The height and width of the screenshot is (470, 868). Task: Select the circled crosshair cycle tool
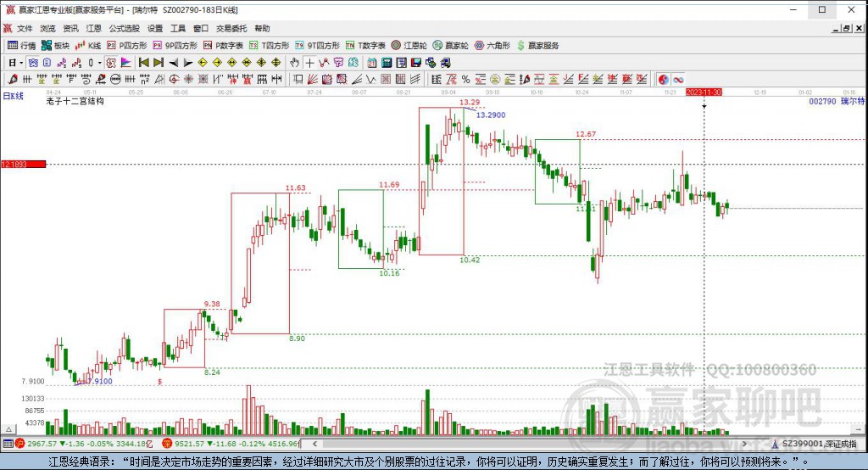pyautogui.click(x=174, y=79)
